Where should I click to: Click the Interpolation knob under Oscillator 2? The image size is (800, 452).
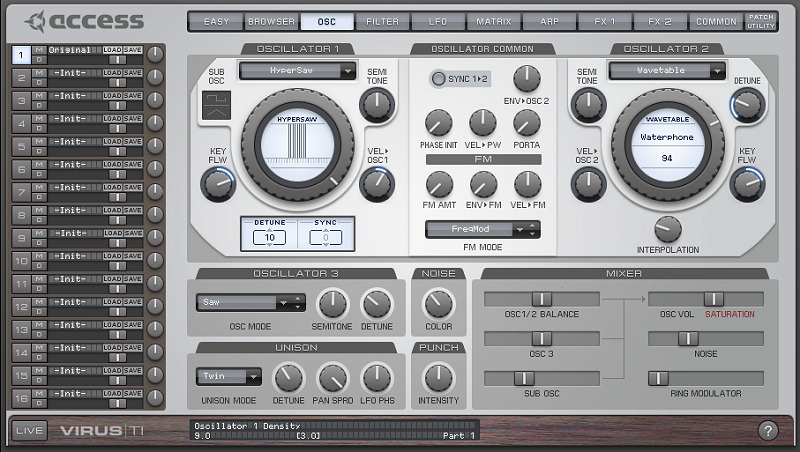click(x=667, y=230)
